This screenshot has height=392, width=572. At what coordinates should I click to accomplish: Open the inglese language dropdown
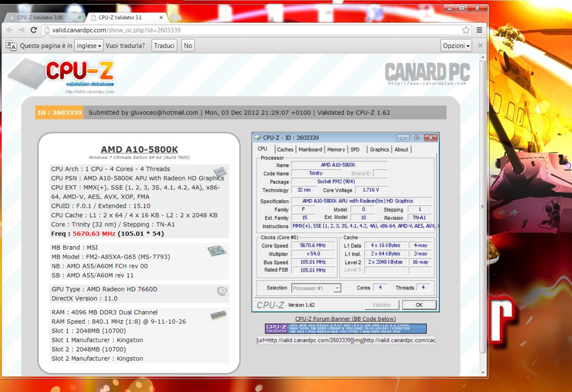89,46
